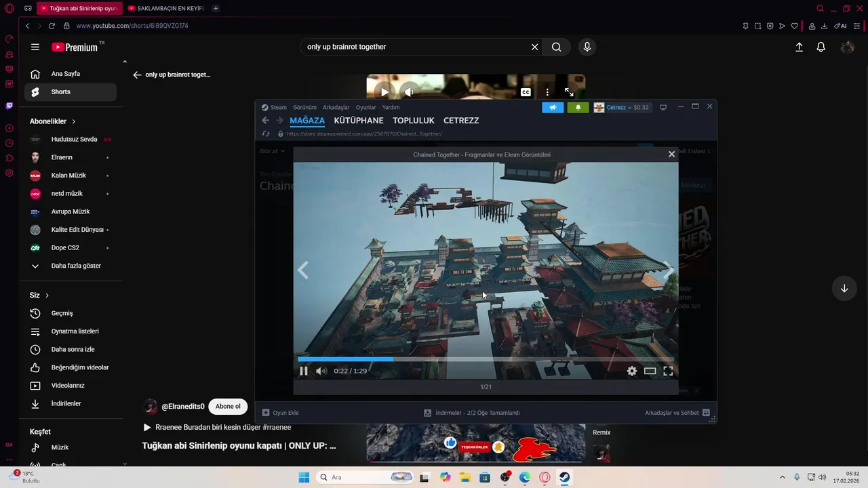Image resolution: width=868 pixels, height=488 pixels.
Task: Go to next Short down arrow
Action: pos(844,288)
